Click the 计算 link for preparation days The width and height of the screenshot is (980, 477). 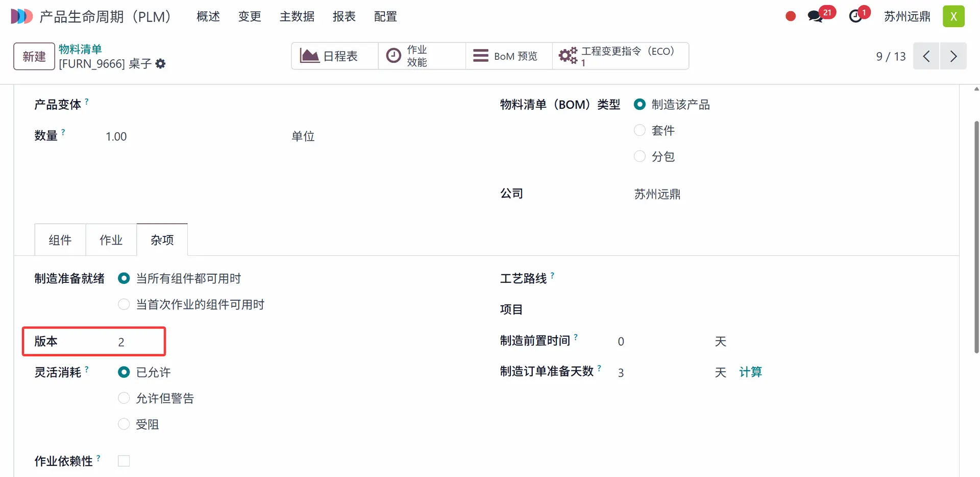(750, 372)
